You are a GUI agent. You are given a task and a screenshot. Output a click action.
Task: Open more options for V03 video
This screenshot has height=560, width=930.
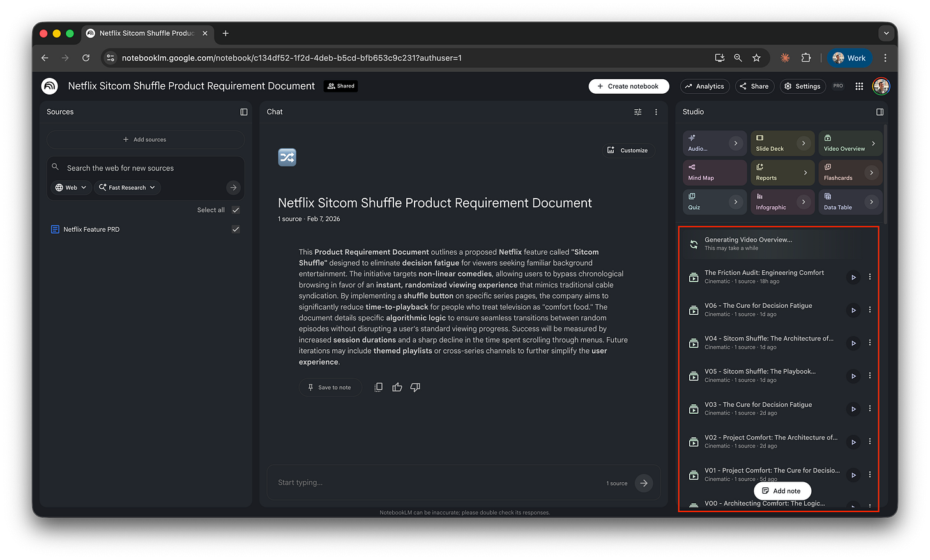(x=870, y=409)
